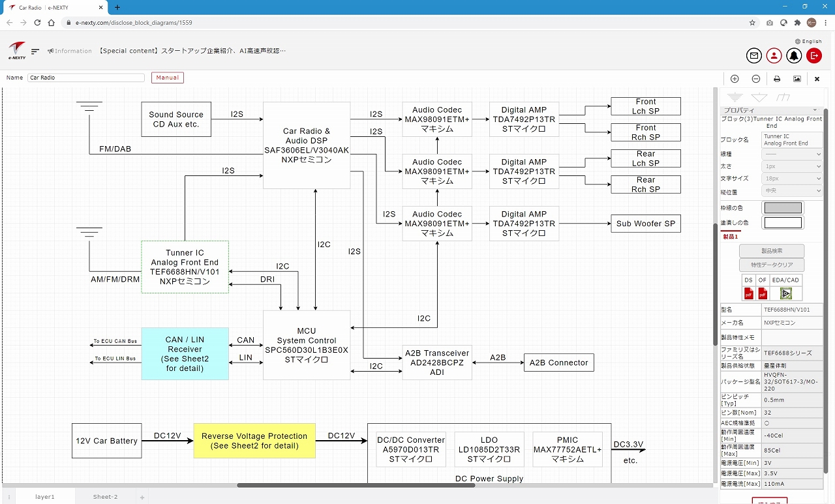Image resolution: width=835 pixels, height=504 pixels.
Task: Select the A2B Connector block
Action: 559,363
